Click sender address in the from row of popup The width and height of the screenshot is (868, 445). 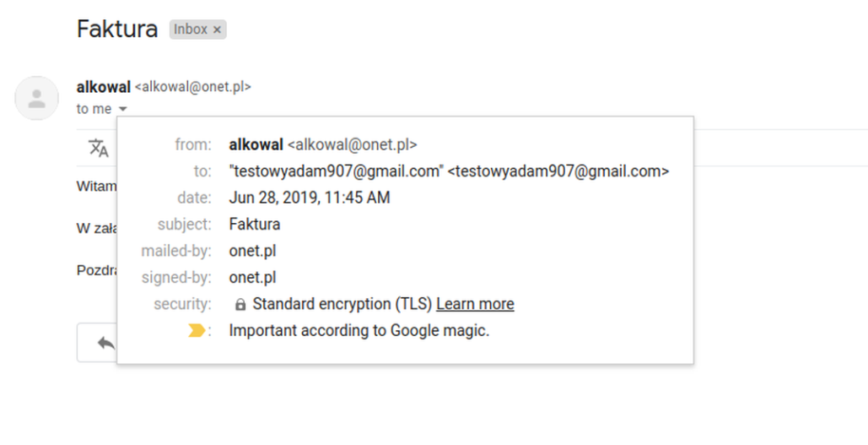[353, 144]
